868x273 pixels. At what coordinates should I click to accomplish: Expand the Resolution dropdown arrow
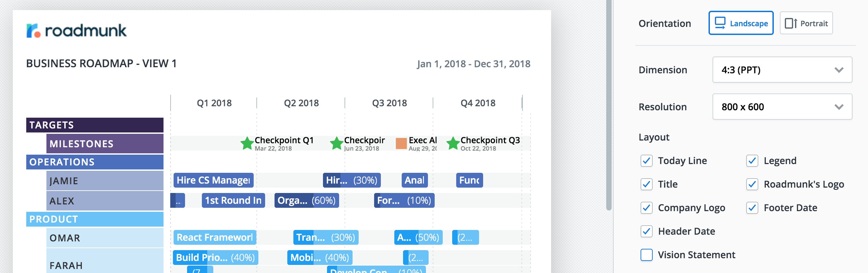click(839, 107)
